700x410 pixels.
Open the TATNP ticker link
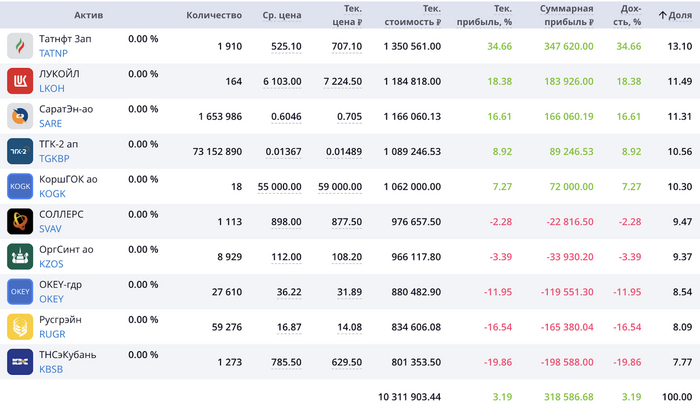point(53,53)
